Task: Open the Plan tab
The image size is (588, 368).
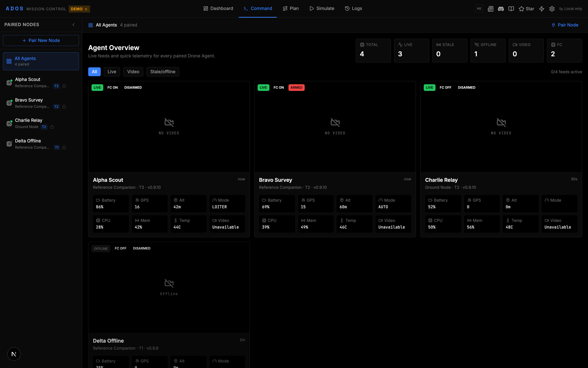Action: (x=291, y=8)
